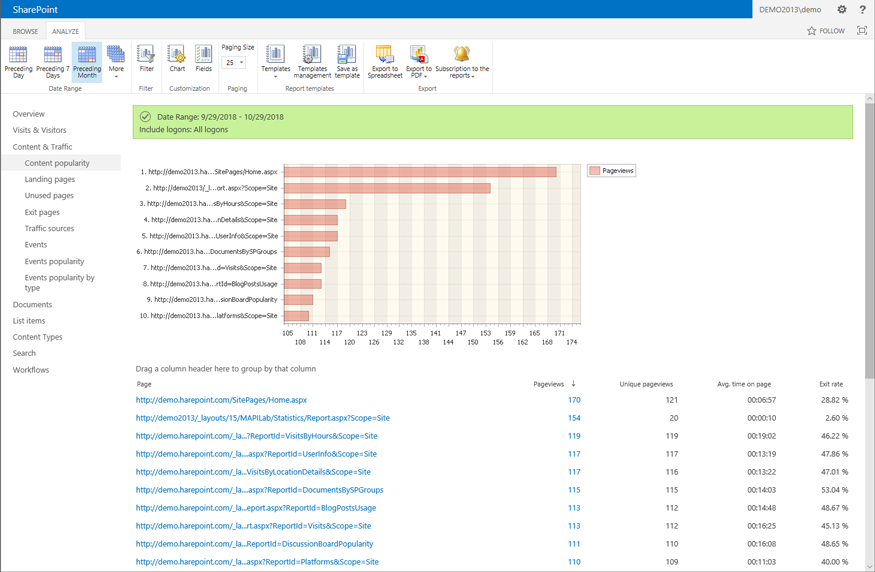Sort by the Pageviews column header

pos(549,384)
